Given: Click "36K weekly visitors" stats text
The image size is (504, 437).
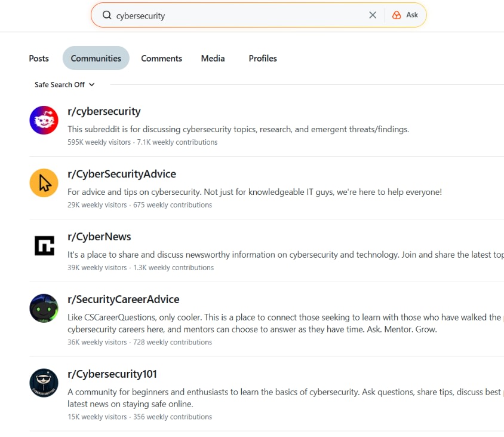Looking at the screenshot, I should 97,343.
